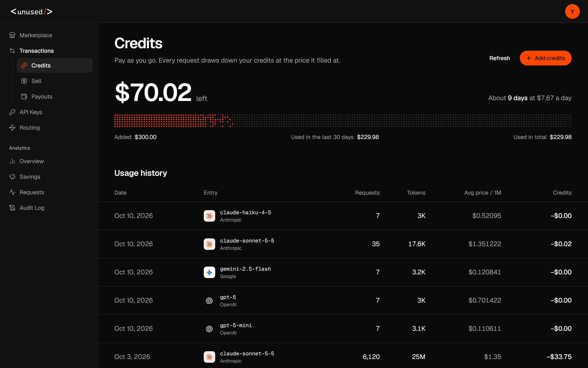Click the Routing icon in sidebar
This screenshot has height=368, width=588.
(12, 128)
